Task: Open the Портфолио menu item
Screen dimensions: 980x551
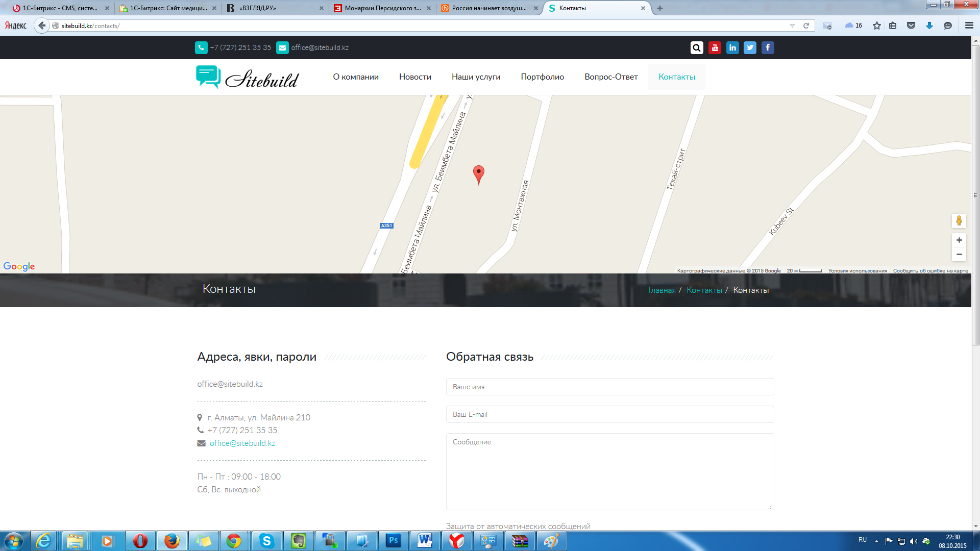Action: [542, 77]
